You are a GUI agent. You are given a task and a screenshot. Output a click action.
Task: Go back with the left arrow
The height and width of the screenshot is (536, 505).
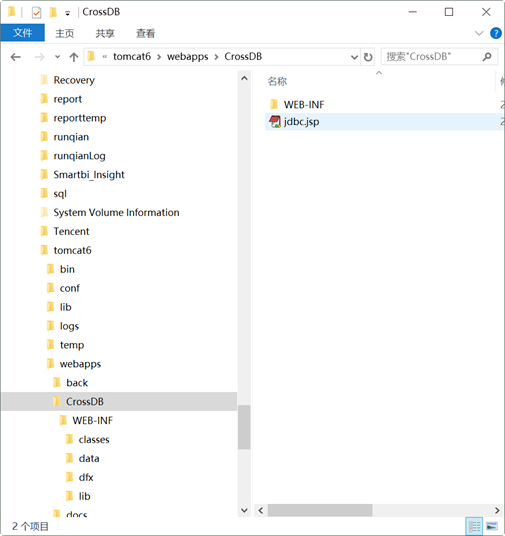click(x=16, y=57)
